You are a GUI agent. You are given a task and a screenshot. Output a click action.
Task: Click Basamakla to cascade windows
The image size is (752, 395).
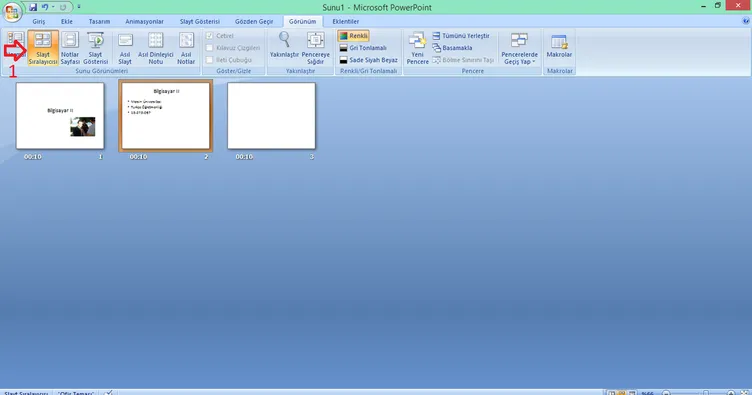452,48
